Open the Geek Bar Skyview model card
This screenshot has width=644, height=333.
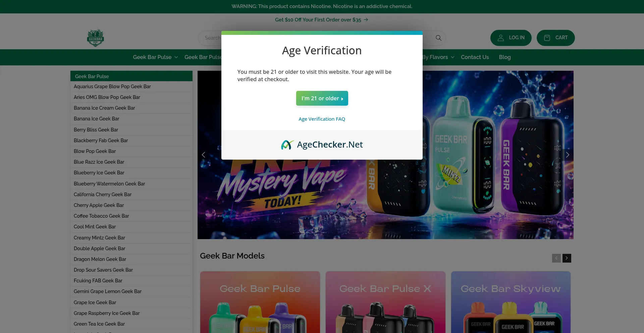pyautogui.click(x=511, y=302)
